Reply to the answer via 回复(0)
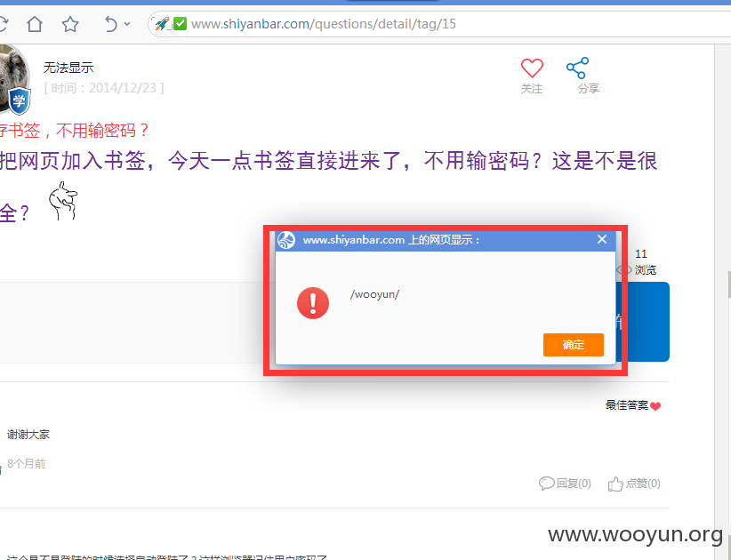This screenshot has height=560, width=731. [565, 484]
